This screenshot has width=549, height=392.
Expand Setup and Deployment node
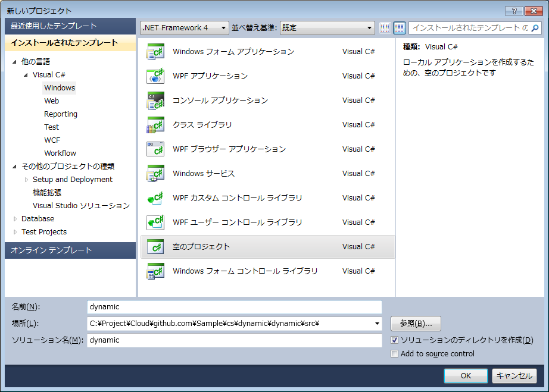click(26, 180)
